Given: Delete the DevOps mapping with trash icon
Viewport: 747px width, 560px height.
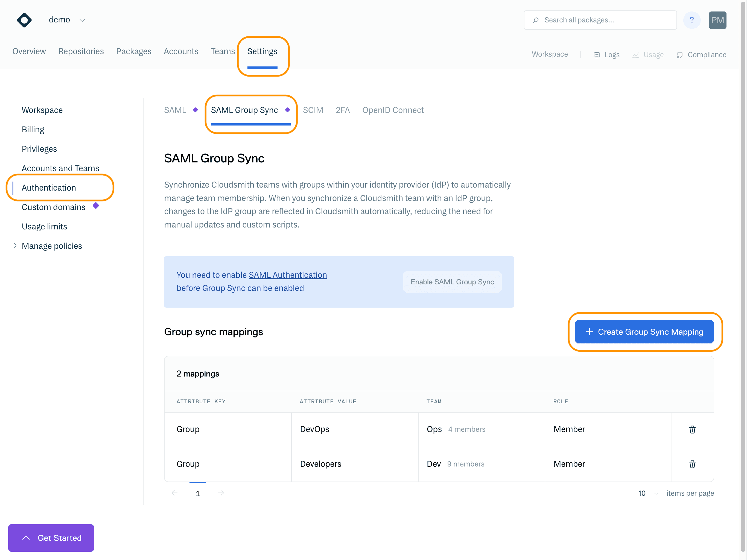Looking at the screenshot, I should (692, 429).
